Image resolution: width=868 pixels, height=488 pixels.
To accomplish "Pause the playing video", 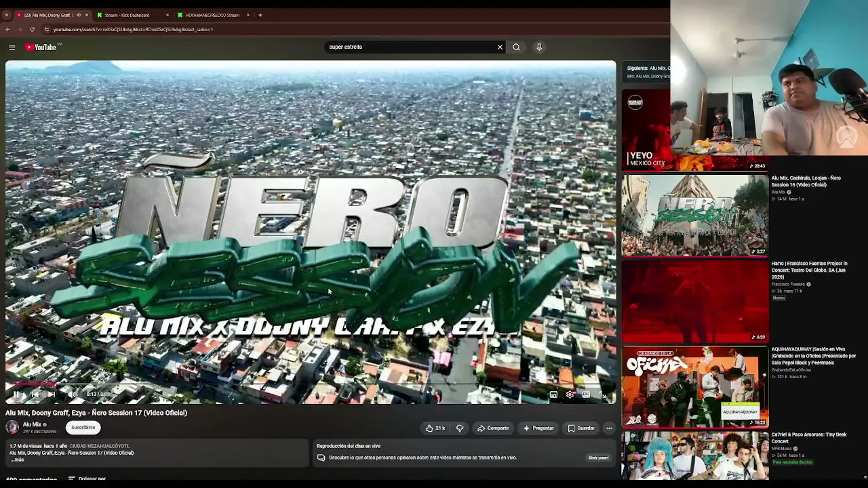I will point(16,394).
